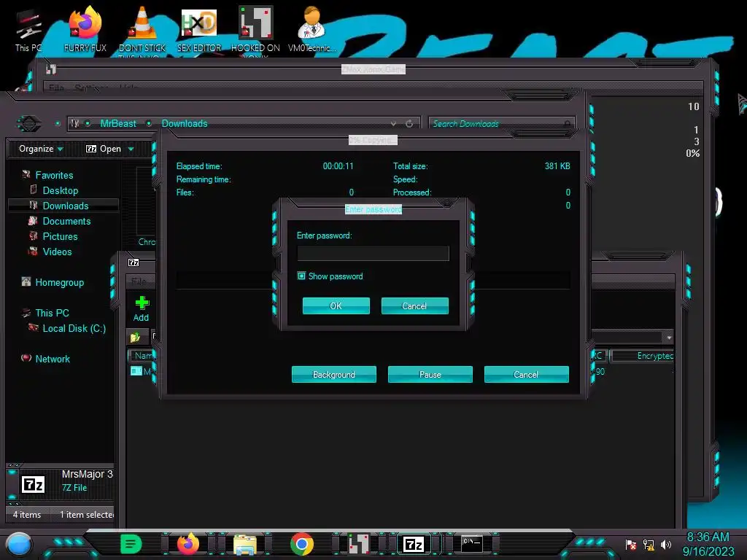The width and height of the screenshot is (747, 560).
Task: Click the Xonix game window title icon
Action: point(51,69)
